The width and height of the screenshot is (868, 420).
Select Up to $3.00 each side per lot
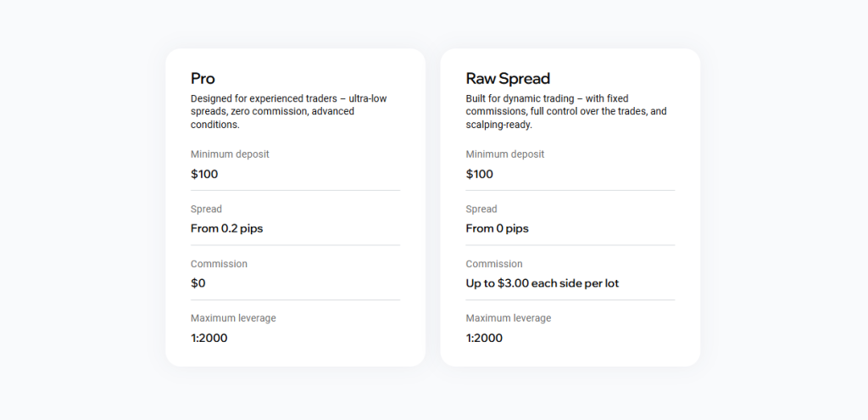coord(542,283)
